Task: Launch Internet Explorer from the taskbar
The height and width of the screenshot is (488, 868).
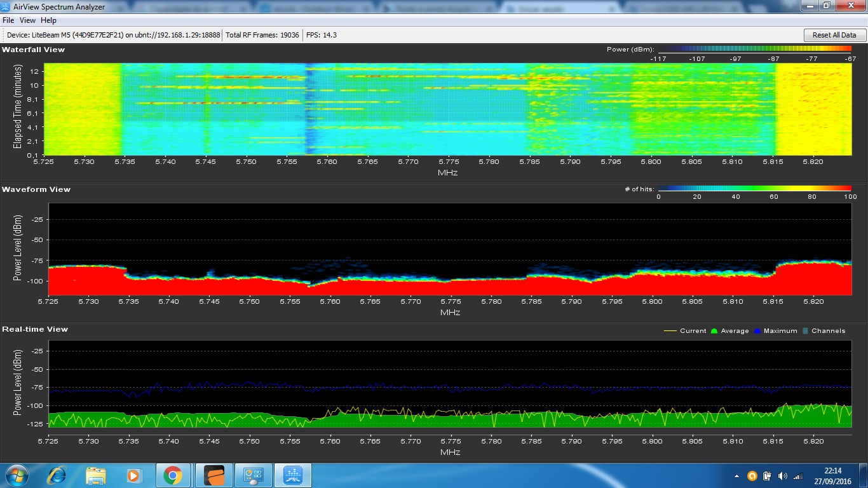Action: tap(57, 475)
